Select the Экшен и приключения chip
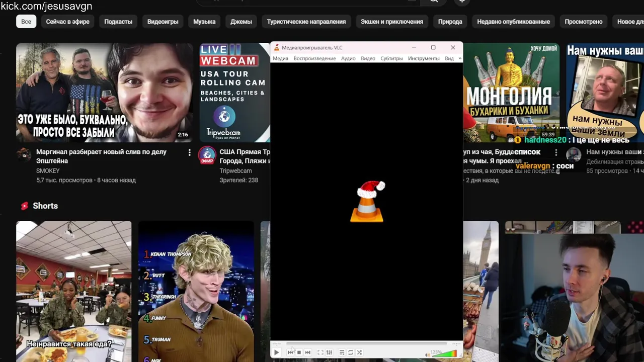The width and height of the screenshot is (644, 362). click(392, 22)
